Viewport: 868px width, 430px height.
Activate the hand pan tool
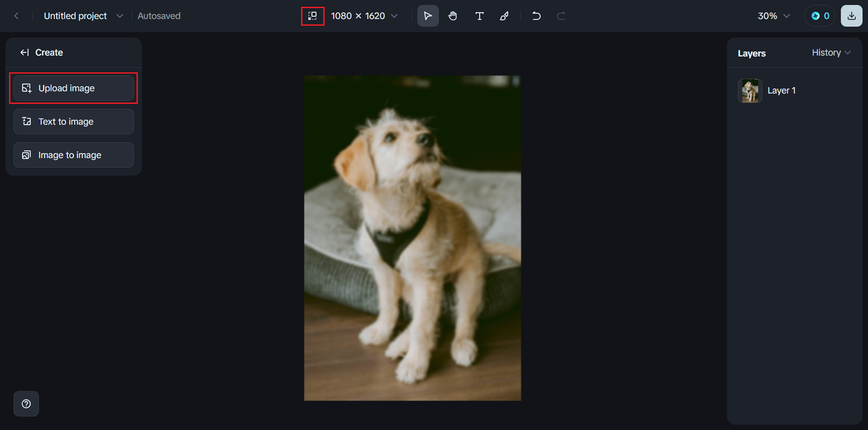(453, 16)
